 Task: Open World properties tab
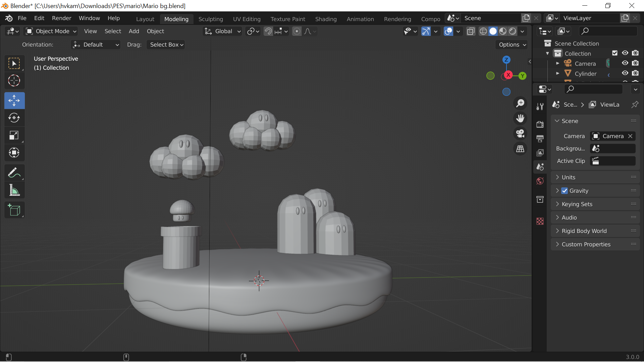point(540,181)
